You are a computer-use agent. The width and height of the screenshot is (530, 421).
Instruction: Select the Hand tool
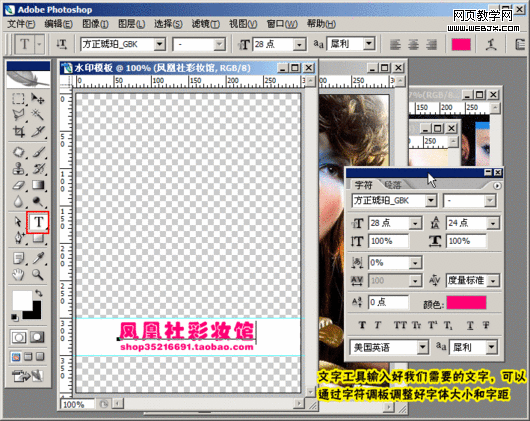(x=18, y=275)
